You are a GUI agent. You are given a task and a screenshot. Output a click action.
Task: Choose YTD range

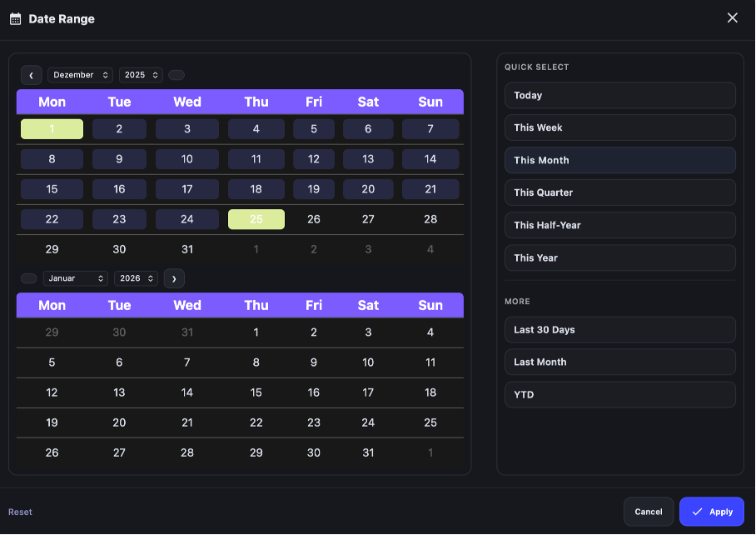(x=619, y=395)
